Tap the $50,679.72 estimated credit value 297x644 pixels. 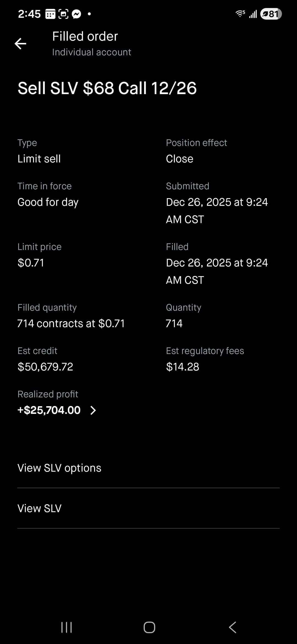[x=45, y=367]
